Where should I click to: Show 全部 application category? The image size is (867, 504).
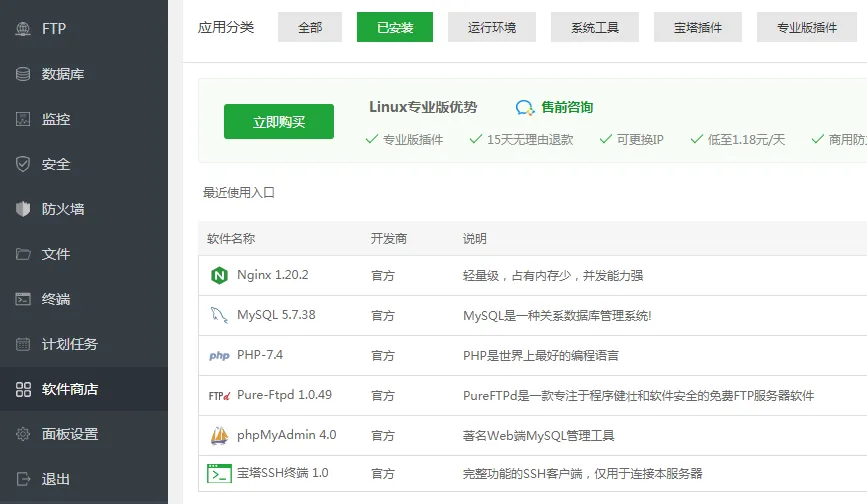[x=310, y=28]
